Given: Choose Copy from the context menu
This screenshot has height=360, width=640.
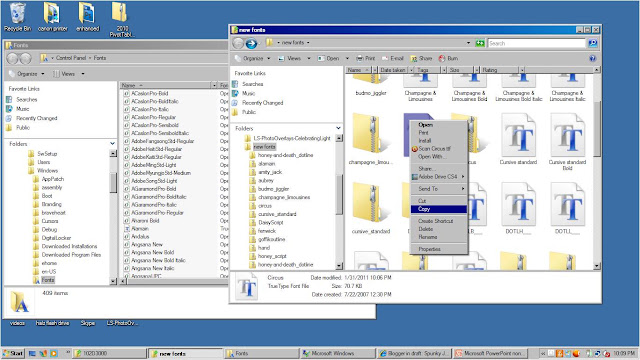Looking at the screenshot, I should click(x=439, y=209).
